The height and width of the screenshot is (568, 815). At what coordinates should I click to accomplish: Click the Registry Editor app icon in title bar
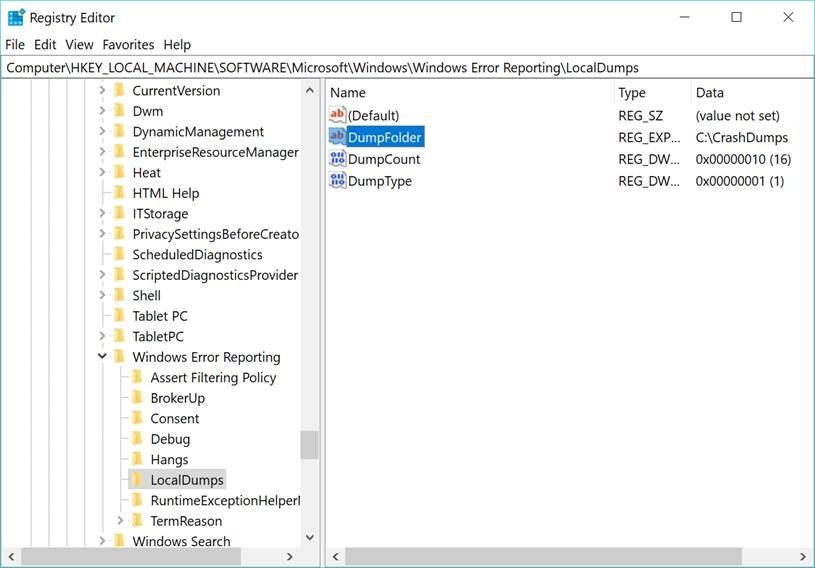coord(16,17)
